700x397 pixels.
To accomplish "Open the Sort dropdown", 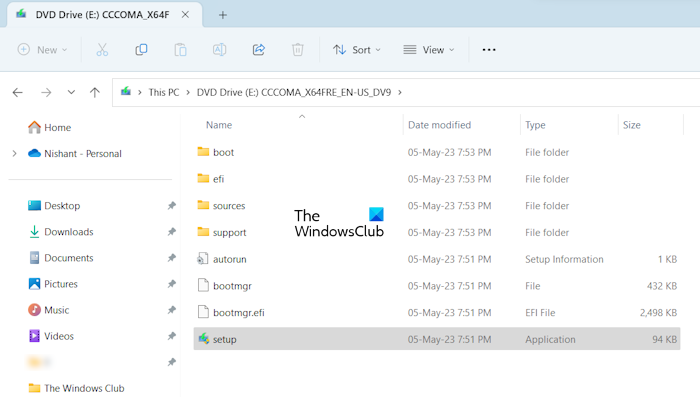I will (x=357, y=50).
